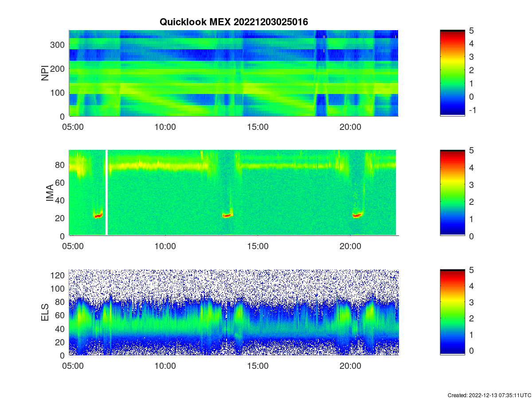Click '20:00' tick under the ELS plot

pos(350,366)
